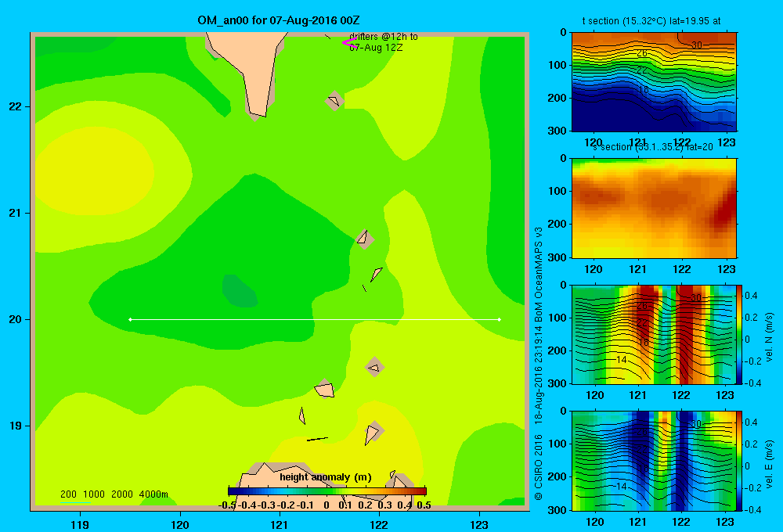Click the white section line's right endpoint
Screen dimensions: 783x532
[x=500, y=319]
